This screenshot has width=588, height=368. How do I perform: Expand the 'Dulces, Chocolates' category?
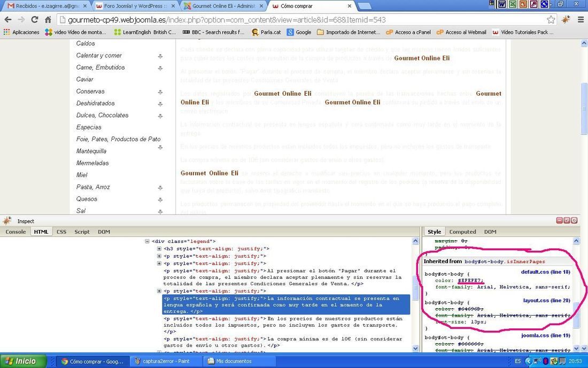point(160,116)
